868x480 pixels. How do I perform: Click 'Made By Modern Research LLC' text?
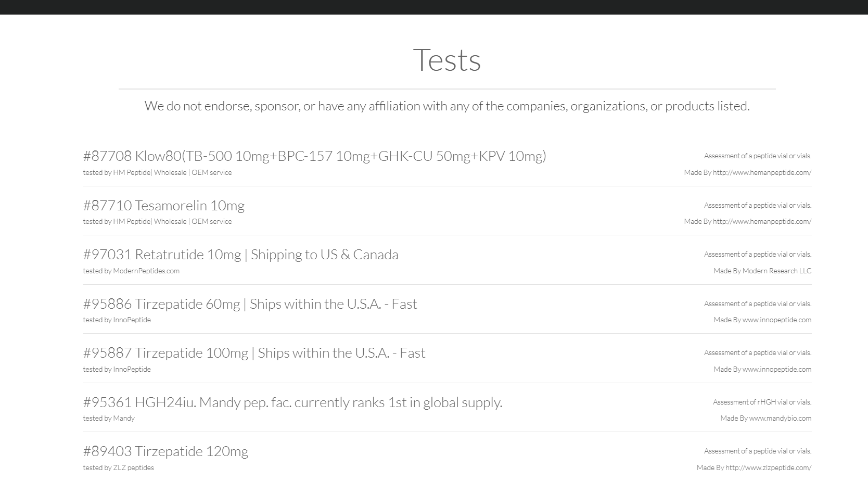pyautogui.click(x=762, y=271)
